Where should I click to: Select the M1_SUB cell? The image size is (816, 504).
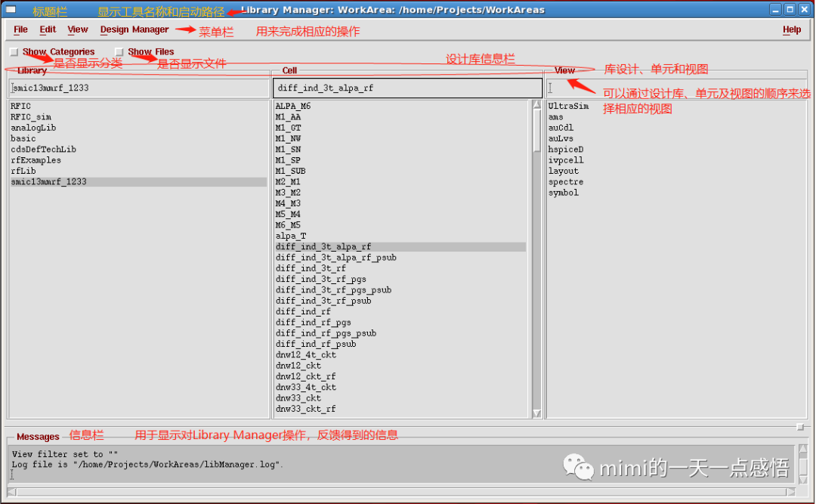290,172
